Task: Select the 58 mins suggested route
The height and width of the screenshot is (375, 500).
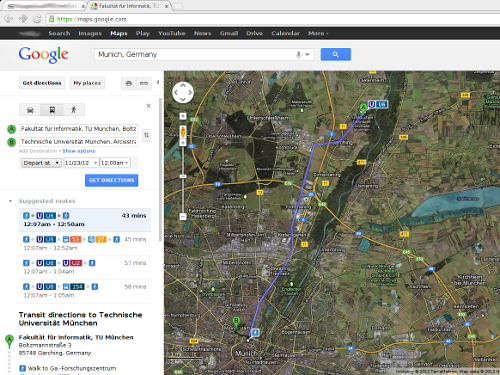Action: (x=85, y=291)
